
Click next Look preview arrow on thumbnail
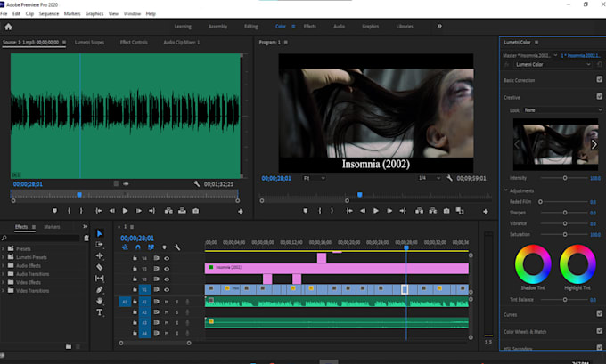coord(594,144)
